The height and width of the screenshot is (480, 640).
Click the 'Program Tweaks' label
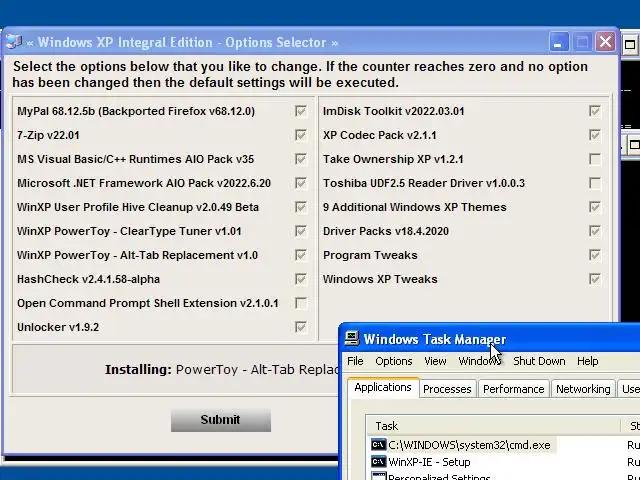[370, 255]
